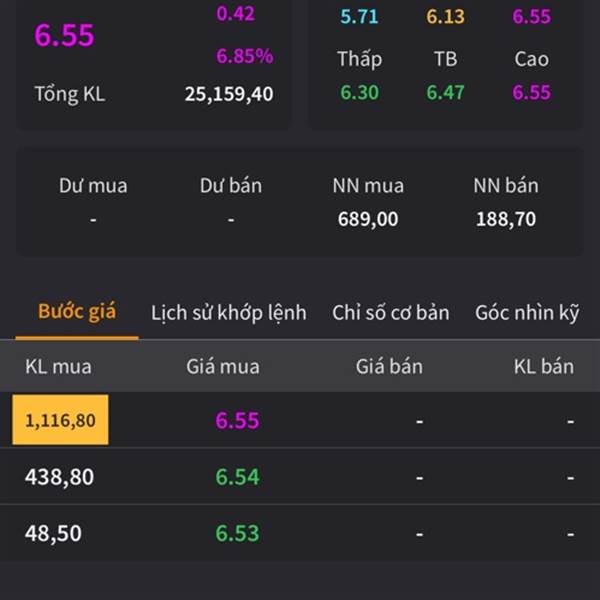
Task: Tap buy volume 48,50
Action: [53, 533]
